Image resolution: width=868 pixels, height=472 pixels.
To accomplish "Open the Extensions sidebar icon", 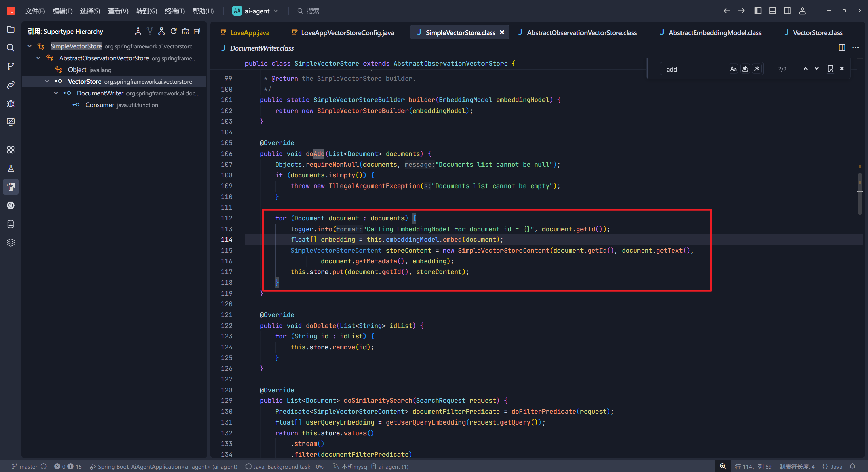I will 11,150.
